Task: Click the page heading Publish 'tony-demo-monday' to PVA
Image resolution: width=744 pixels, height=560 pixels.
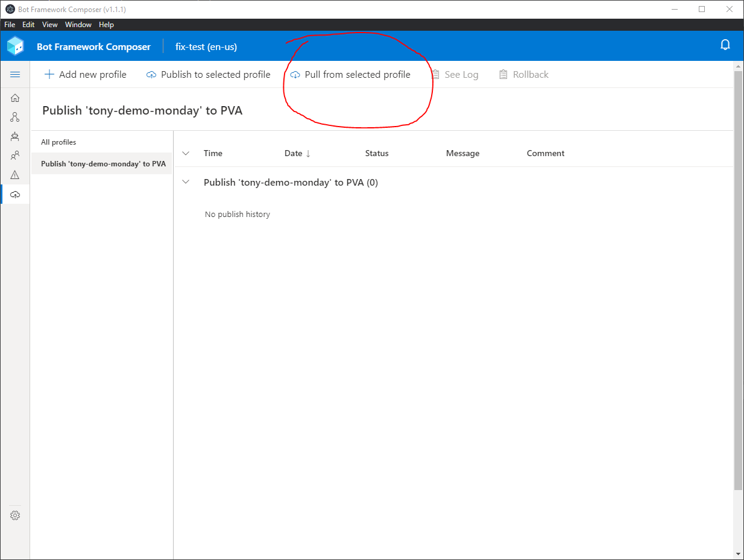Action: pyautogui.click(x=142, y=111)
